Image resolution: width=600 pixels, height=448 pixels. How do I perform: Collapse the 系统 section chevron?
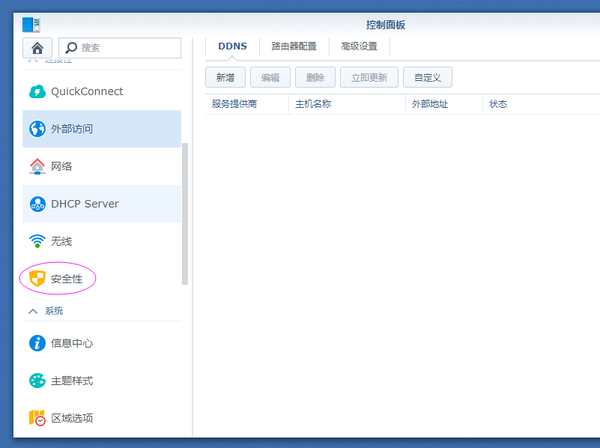33,311
